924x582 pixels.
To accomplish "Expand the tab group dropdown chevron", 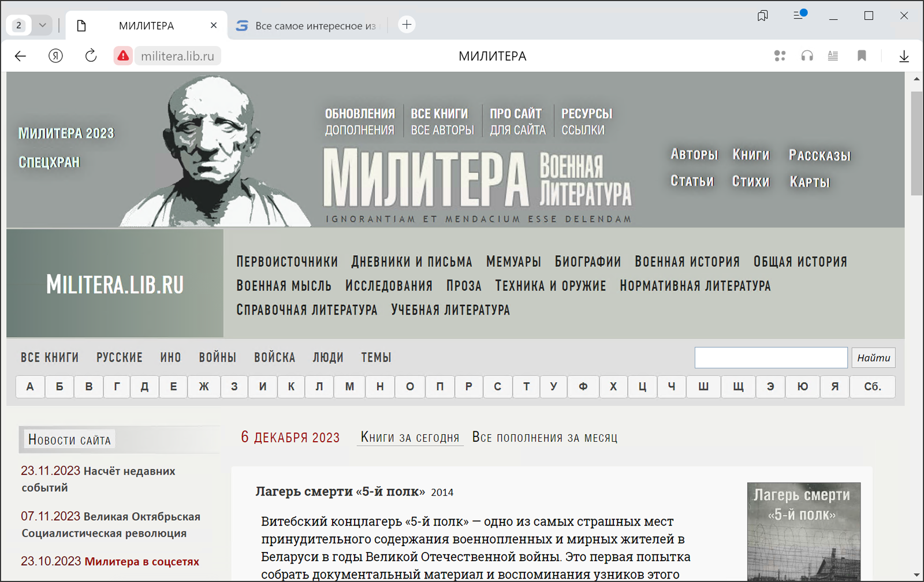I will click(x=42, y=25).
